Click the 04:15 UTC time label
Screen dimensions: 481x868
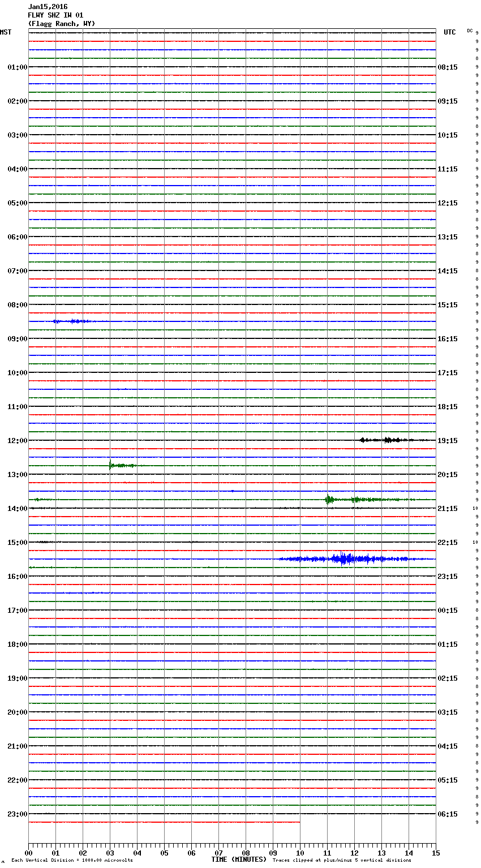point(448,746)
